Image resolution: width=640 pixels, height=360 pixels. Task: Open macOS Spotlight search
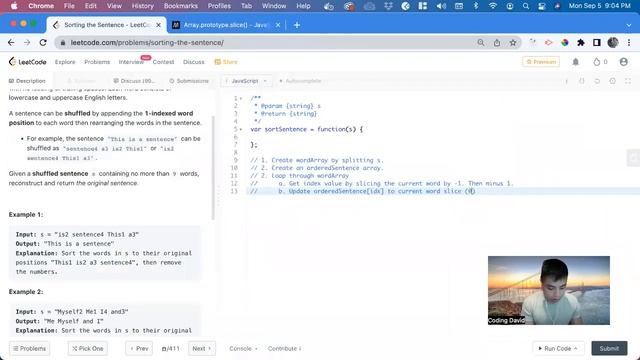pyautogui.click(x=526, y=6)
